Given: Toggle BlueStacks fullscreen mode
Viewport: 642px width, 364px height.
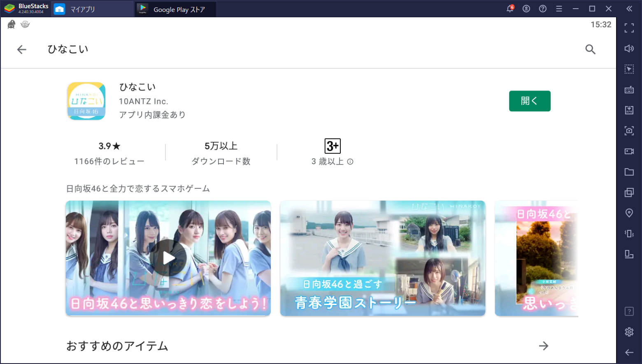Looking at the screenshot, I should coord(629,28).
